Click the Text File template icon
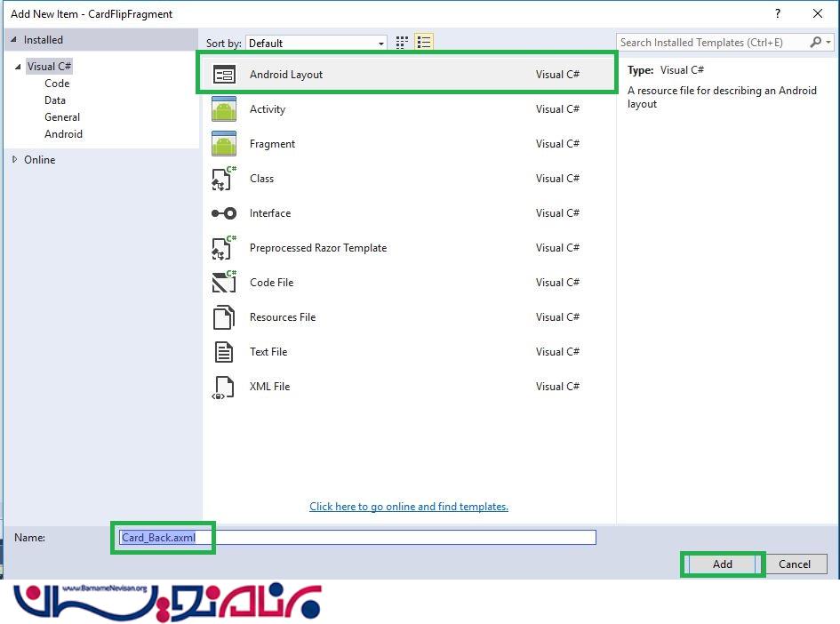This screenshot has width=840, height=624. pyautogui.click(x=224, y=352)
